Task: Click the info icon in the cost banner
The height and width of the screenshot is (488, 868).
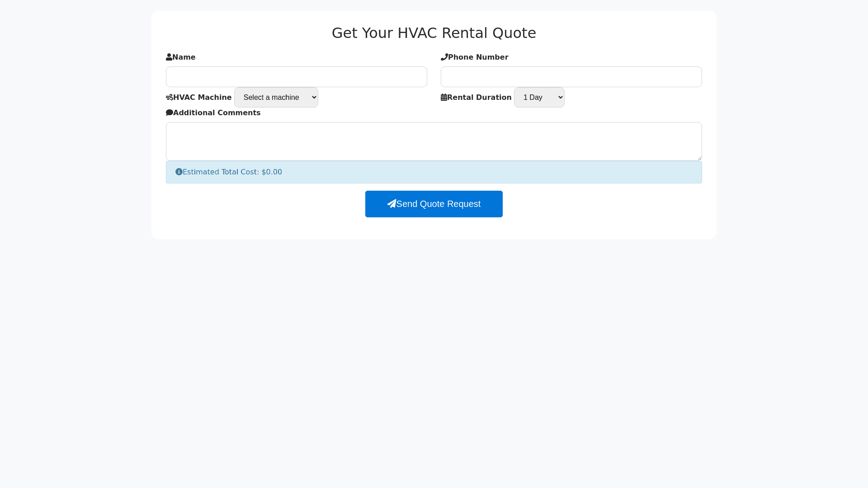Action: tap(179, 172)
